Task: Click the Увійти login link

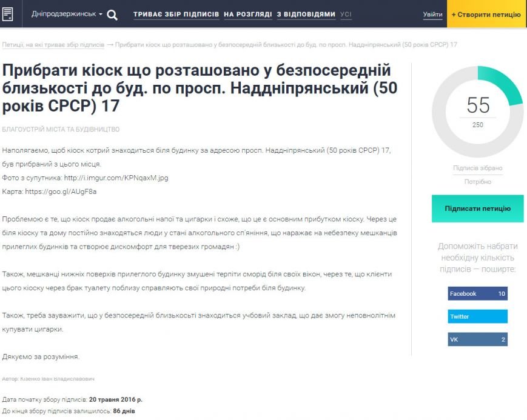Action: tap(432, 15)
